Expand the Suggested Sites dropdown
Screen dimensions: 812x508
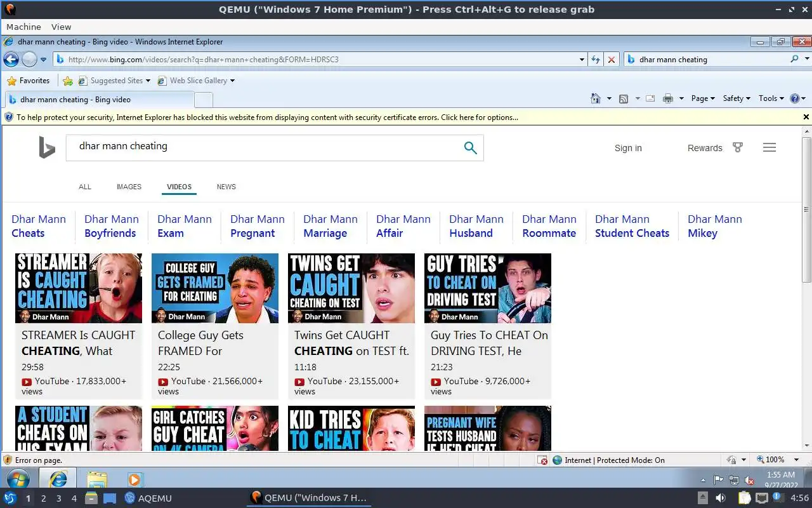coord(148,81)
